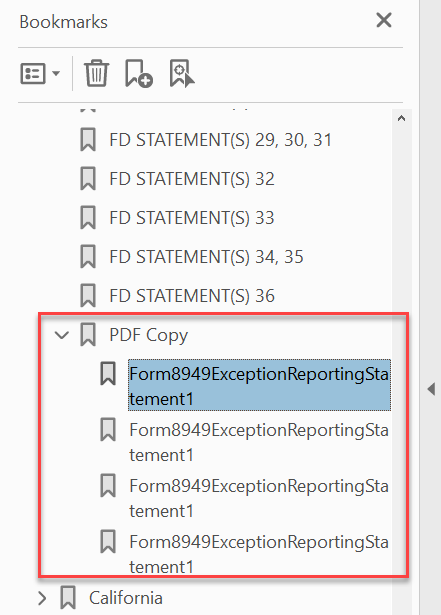
Task: Select the second Form8949ExceptionReportingStatement1 bookmark
Action: (259, 442)
